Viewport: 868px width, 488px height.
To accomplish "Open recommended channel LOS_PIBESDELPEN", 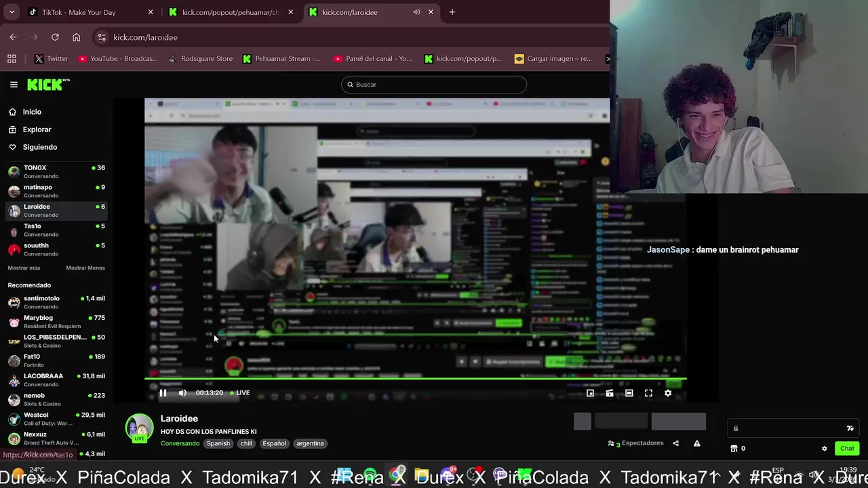I will click(56, 341).
